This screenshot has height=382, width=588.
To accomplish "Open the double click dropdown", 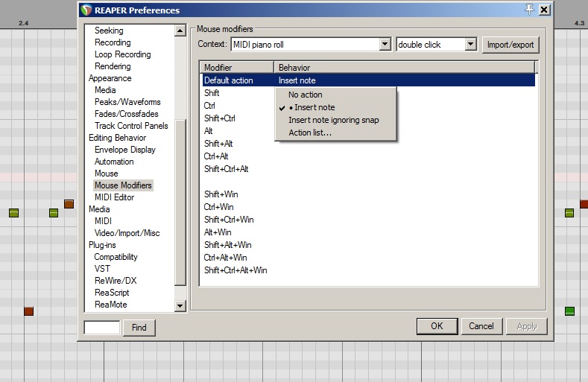I will tap(471, 44).
